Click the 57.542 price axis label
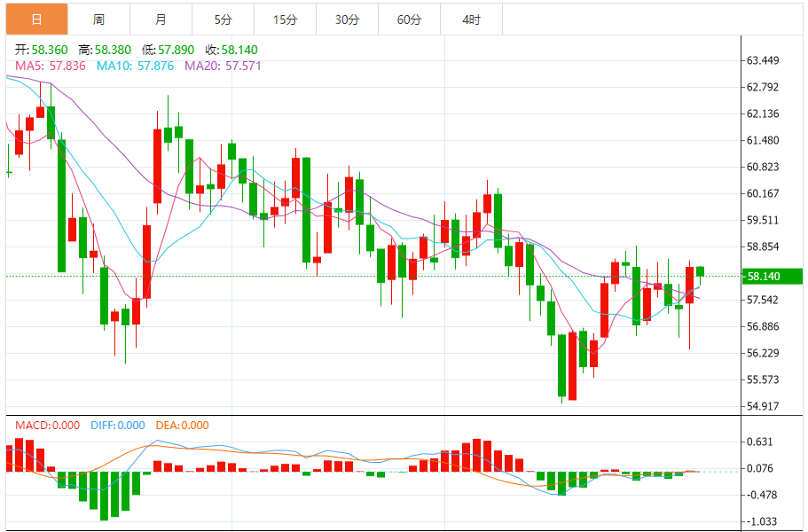 click(x=763, y=300)
